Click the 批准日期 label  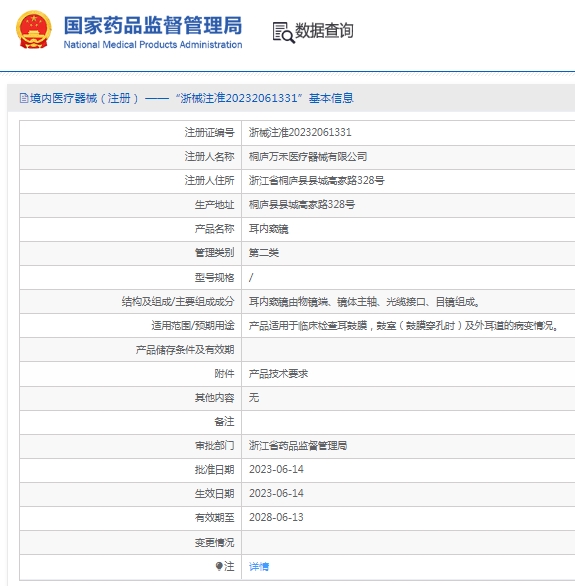tap(214, 469)
